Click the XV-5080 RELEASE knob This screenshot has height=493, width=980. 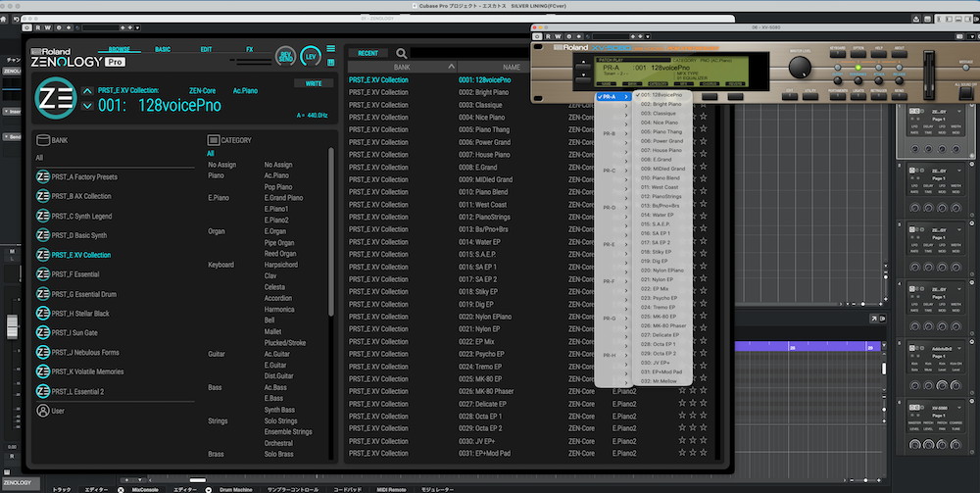click(x=899, y=80)
